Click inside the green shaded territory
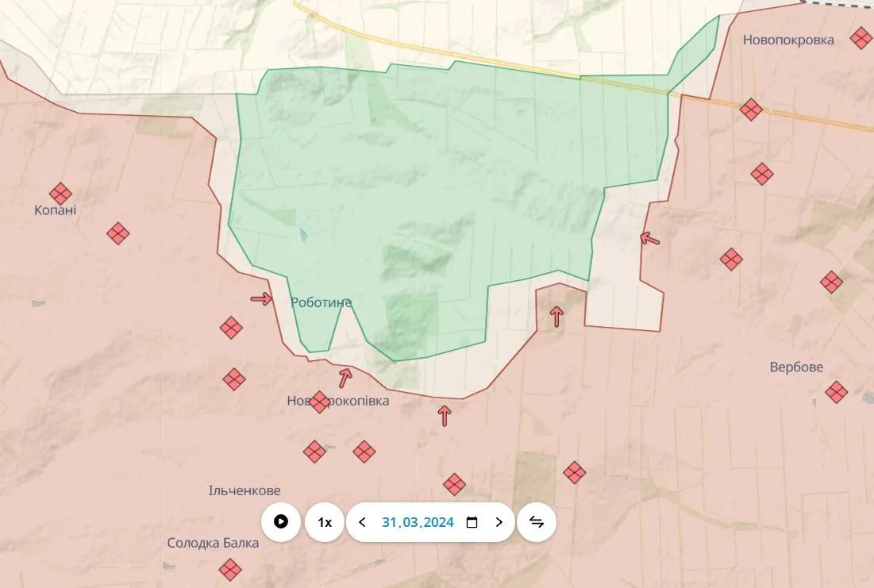 (445, 175)
